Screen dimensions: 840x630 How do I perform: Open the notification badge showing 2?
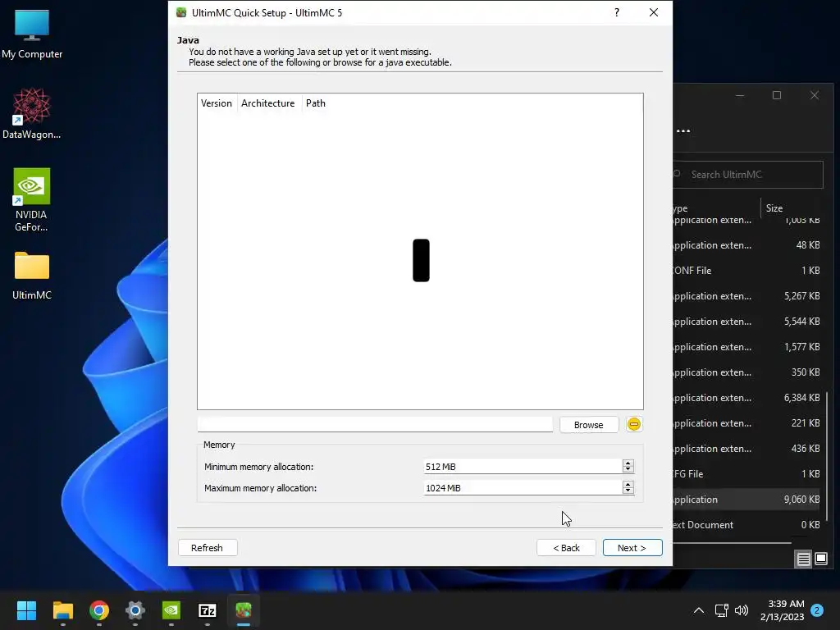point(817,610)
